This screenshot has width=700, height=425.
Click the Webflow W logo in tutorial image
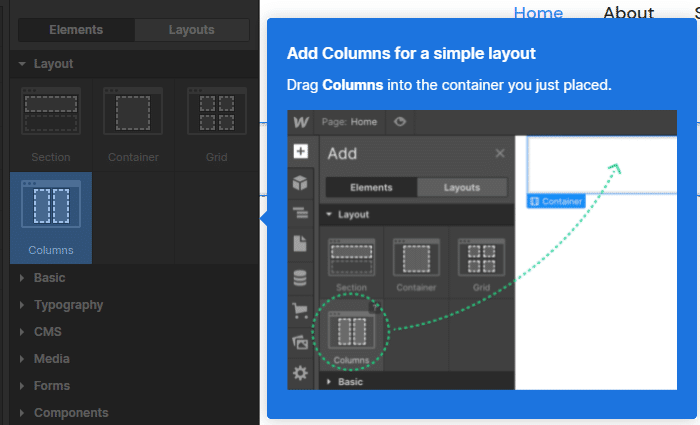tap(300, 122)
